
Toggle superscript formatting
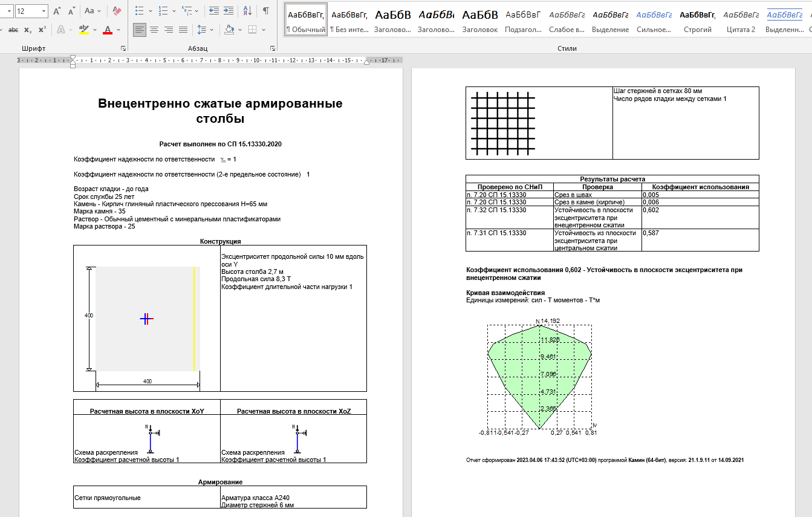coord(42,29)
